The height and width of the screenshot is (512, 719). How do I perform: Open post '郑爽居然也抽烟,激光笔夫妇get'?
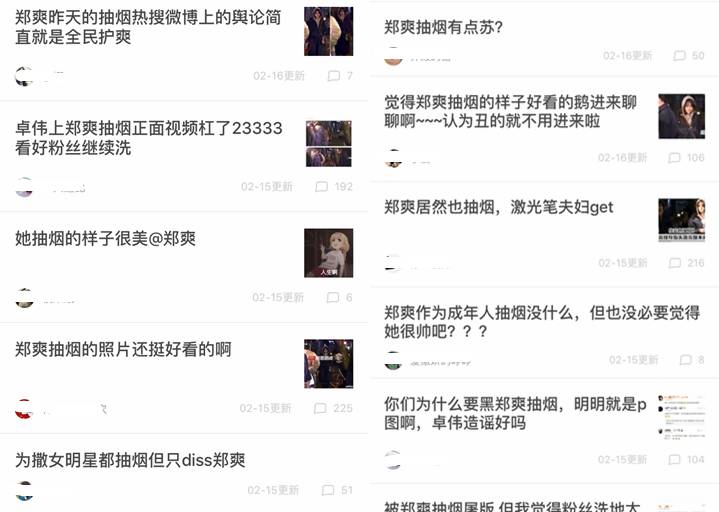pyautogui.click(x=498, y=207)
